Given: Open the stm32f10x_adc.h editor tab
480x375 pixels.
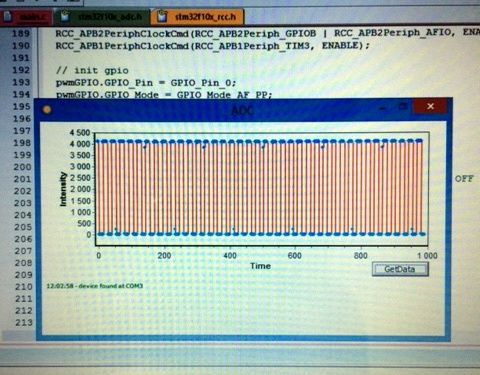Looking at the screenshot, I should [101, 17].
